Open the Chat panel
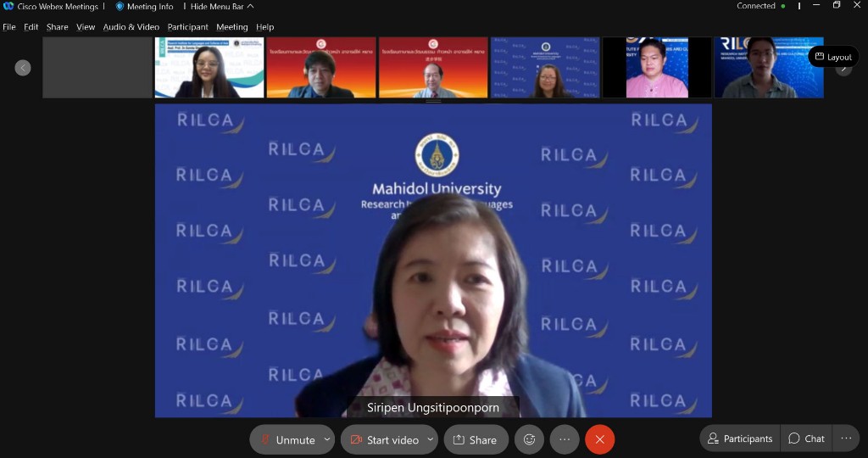The image size is (868, 458). (x=807, y=438)
